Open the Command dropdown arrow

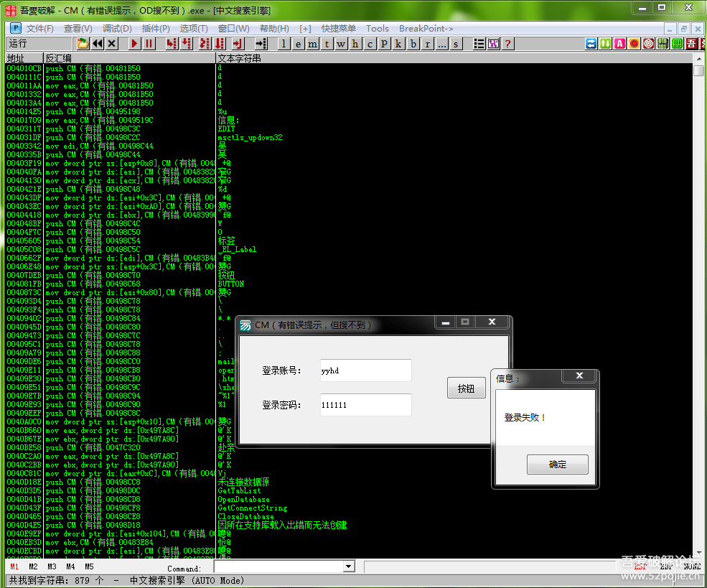(x=349, y=567)
